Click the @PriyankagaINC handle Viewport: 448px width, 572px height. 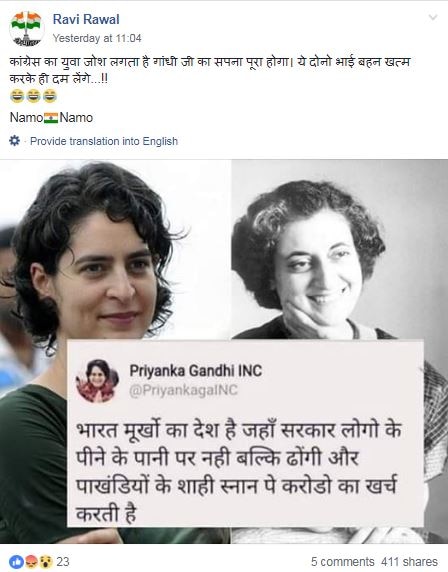pos(184,390)
